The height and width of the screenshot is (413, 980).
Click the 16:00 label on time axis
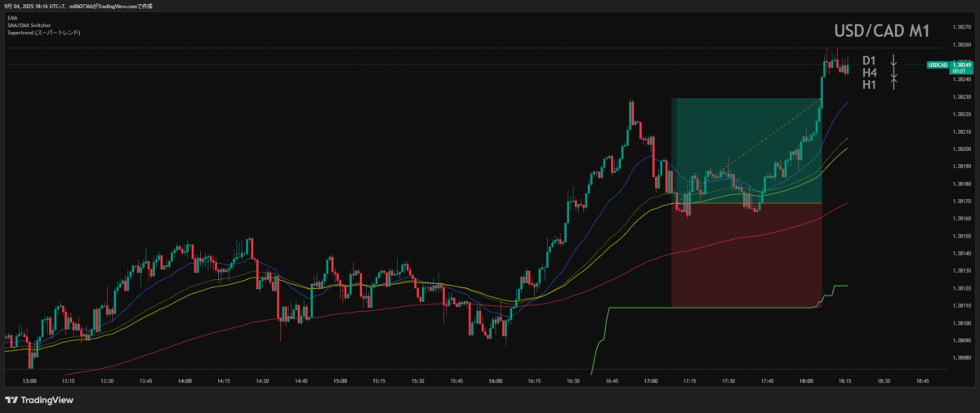495,380
